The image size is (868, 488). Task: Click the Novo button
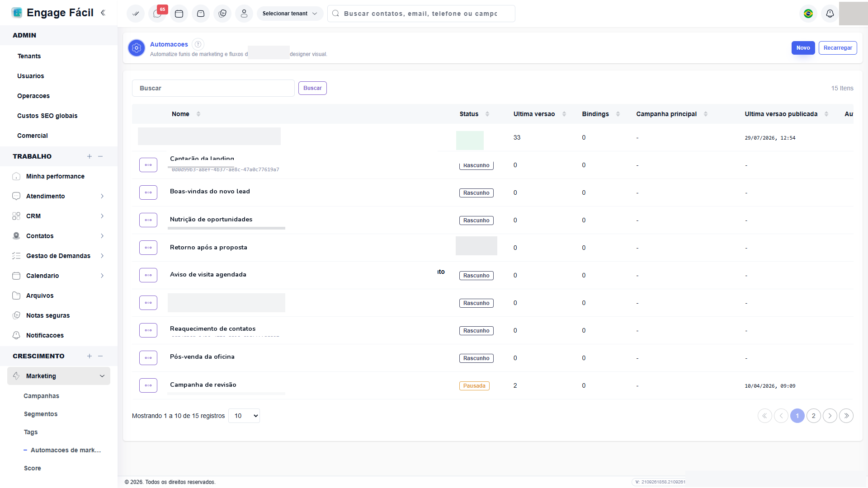803,48
